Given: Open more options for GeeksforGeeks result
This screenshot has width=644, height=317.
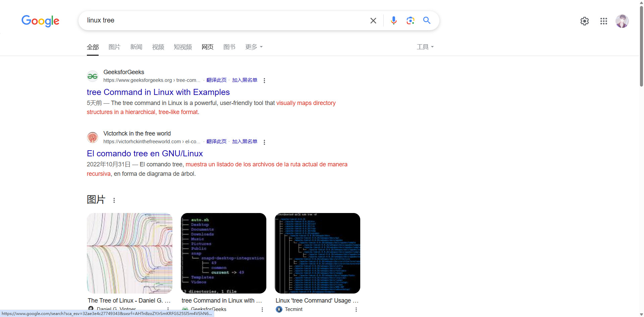Looking at the screenshot, I should click(264, 81).
